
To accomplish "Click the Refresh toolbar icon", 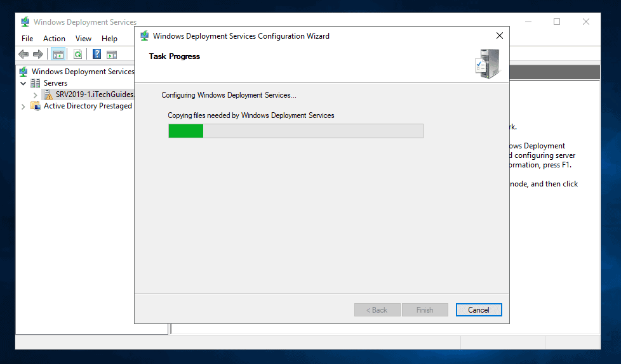I will [77, 55].
